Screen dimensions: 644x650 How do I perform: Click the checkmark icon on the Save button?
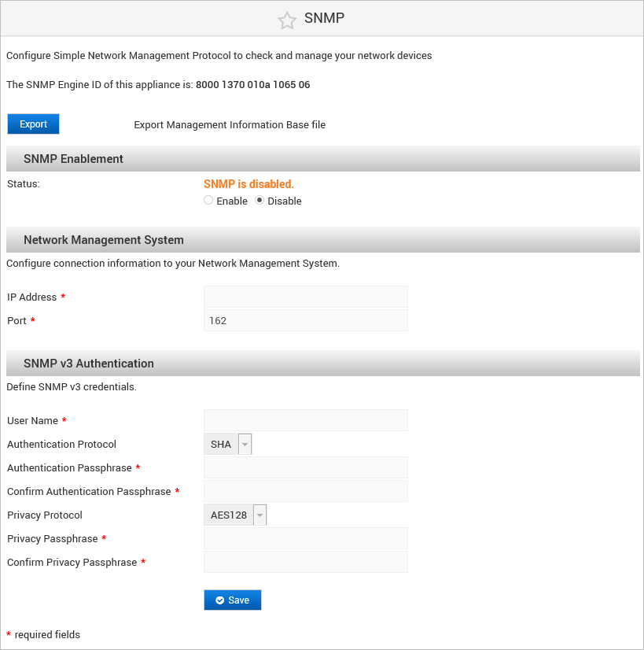tap(219, 600)
